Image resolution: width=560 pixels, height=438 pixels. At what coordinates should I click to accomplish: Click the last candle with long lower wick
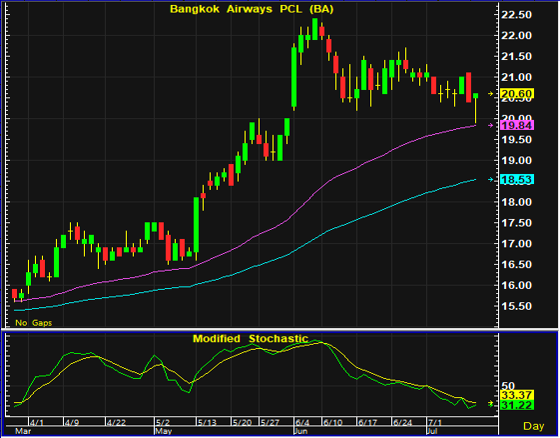[475, 107]
